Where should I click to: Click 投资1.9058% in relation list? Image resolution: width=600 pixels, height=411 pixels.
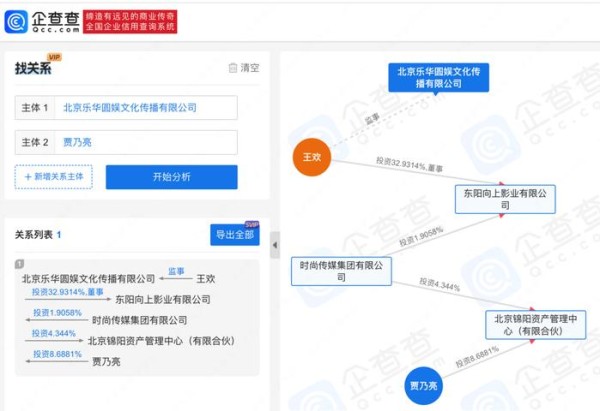click(x=57, y=313)
